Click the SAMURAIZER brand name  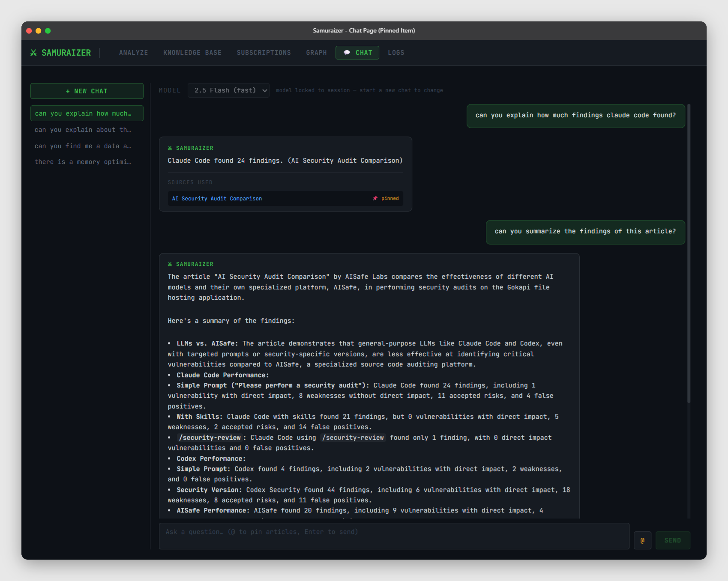(66, 53)
